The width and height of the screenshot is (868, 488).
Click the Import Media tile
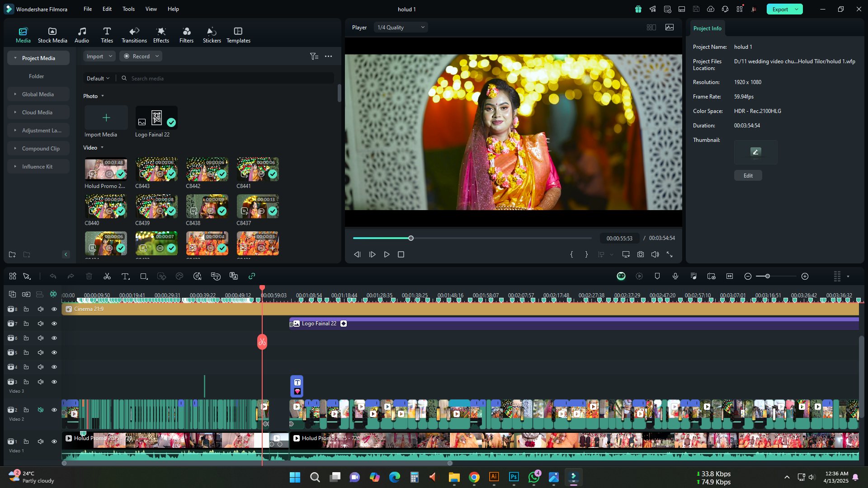click(x=106, y=118)
